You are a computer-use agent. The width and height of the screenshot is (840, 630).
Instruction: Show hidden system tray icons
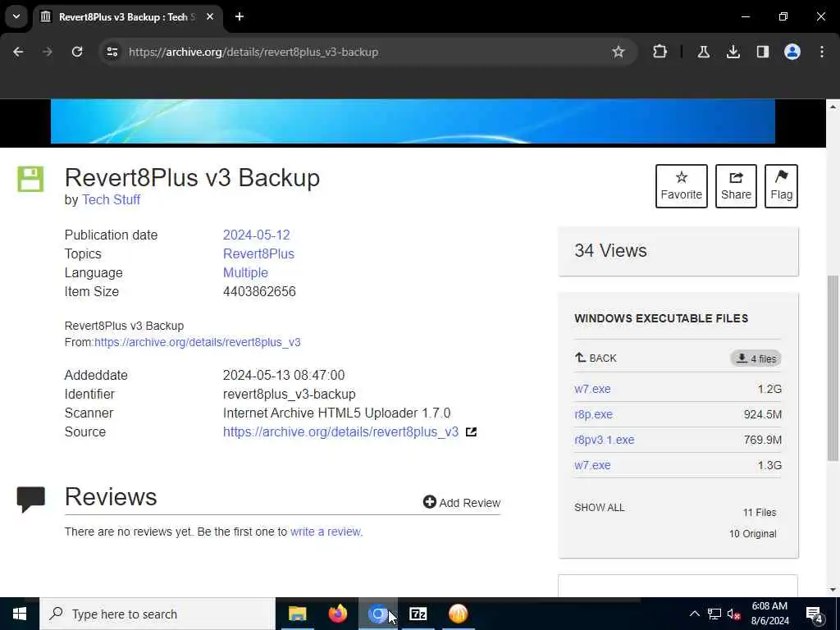(694, 614)
